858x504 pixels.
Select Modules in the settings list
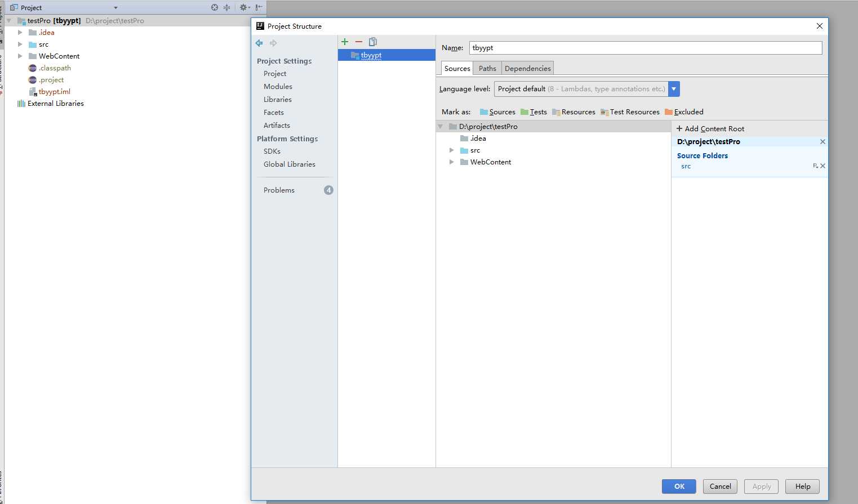point(278,87)
